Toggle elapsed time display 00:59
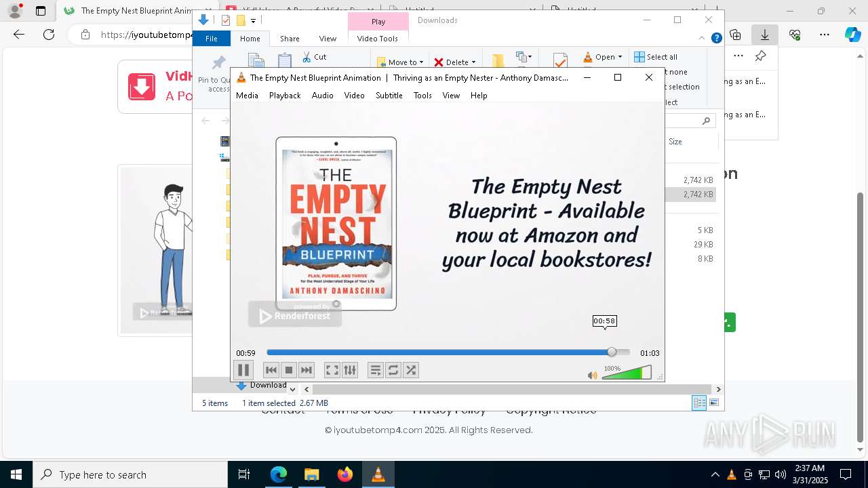 pos(245,353)
